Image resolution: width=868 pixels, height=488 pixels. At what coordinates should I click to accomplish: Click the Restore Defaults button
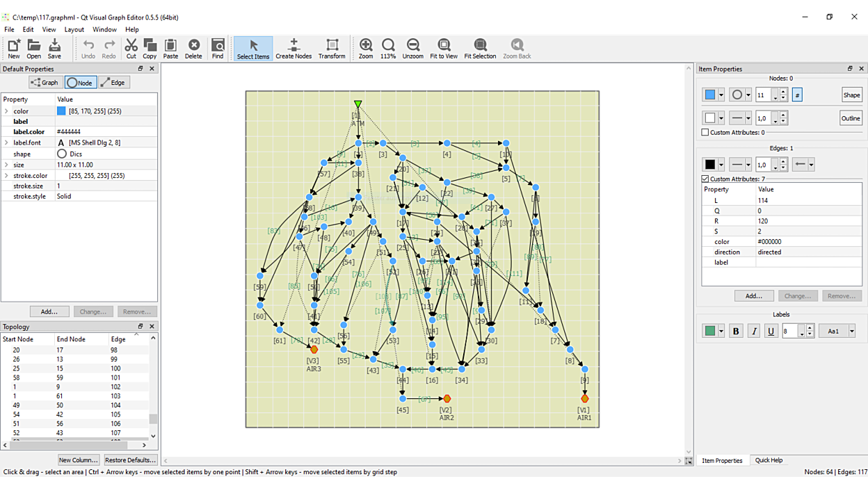click(130, 460)
